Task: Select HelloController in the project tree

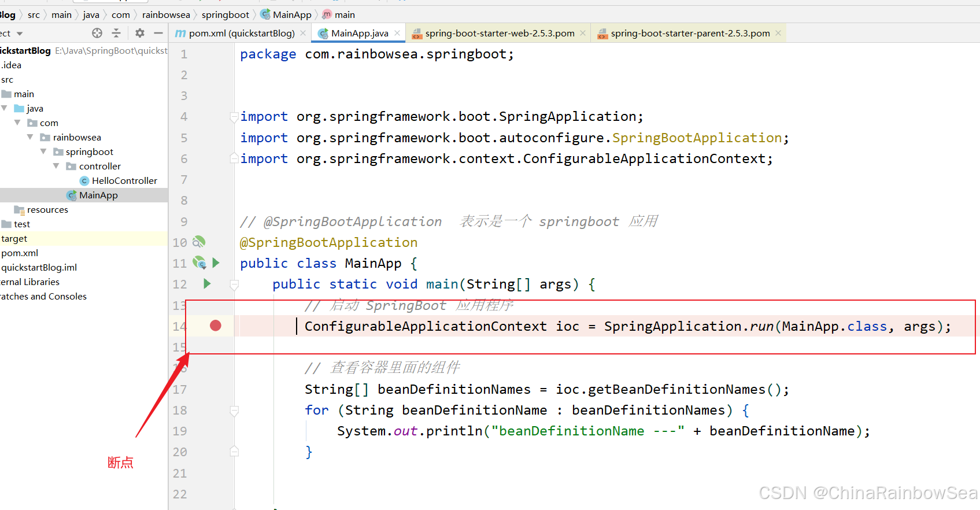Action: point(124,180)
